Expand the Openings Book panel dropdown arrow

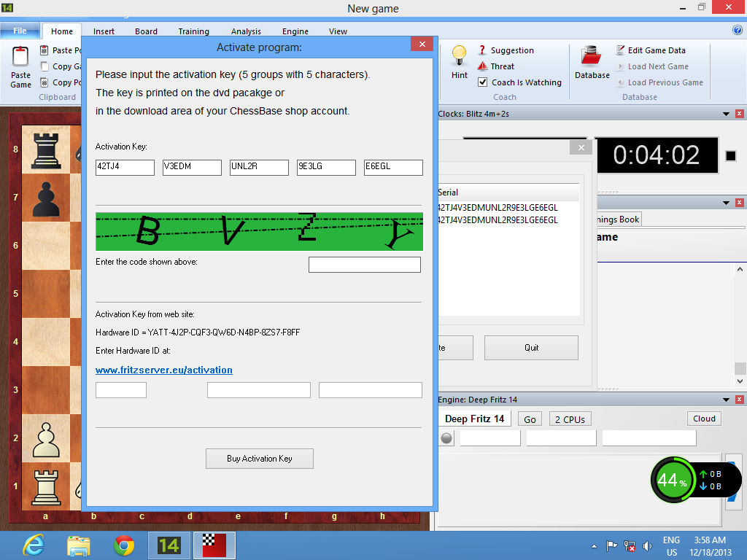pos(726,203)
